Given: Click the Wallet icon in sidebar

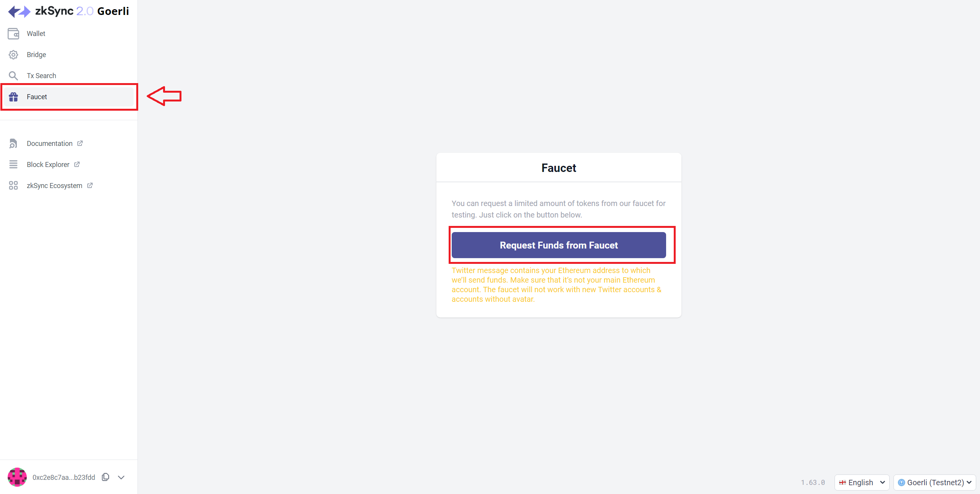Looking at the screenshot, I should 13,34.
